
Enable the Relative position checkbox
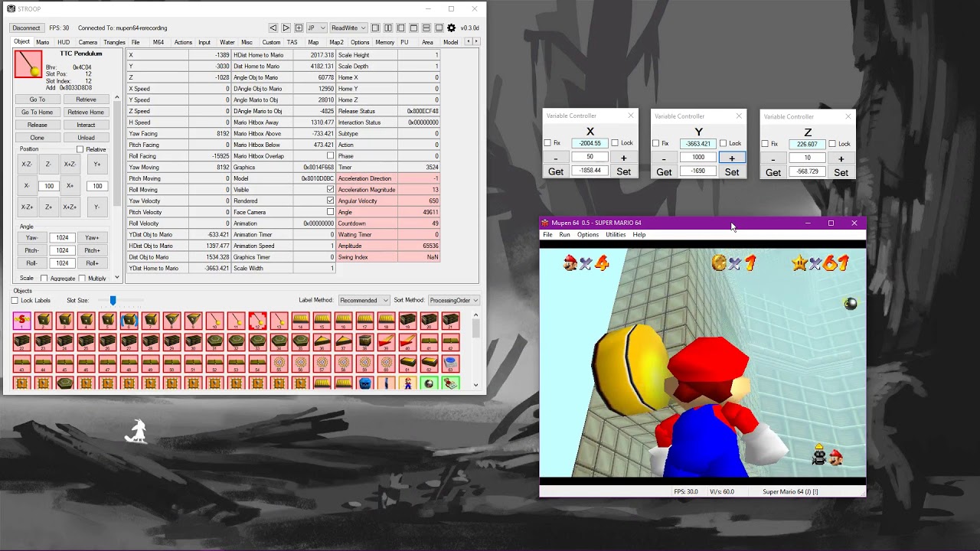click(x=80, y=149)
